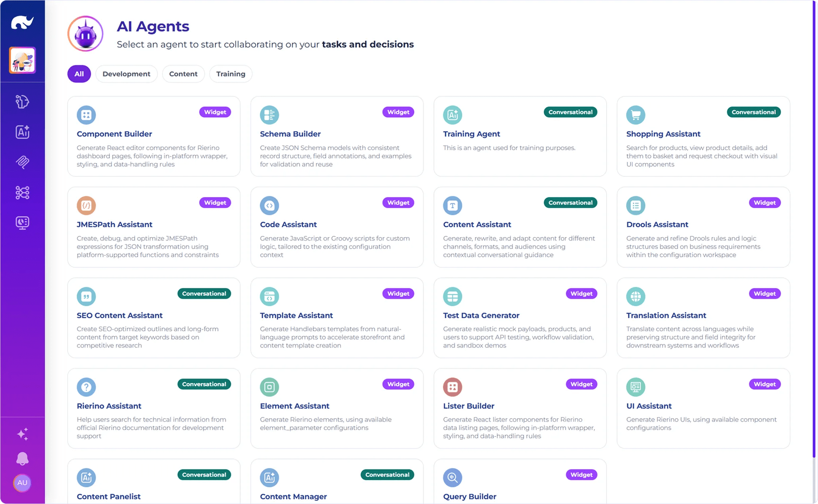This screenshot has width=818, height=504.
Task: Open the Schema Builder agent card
Action: pos(337,137)
